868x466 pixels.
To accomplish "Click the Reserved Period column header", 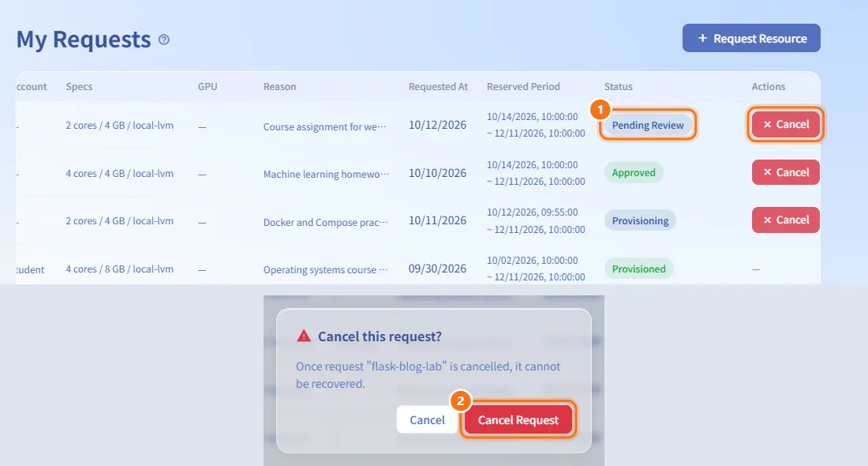I will click(523, 86).
